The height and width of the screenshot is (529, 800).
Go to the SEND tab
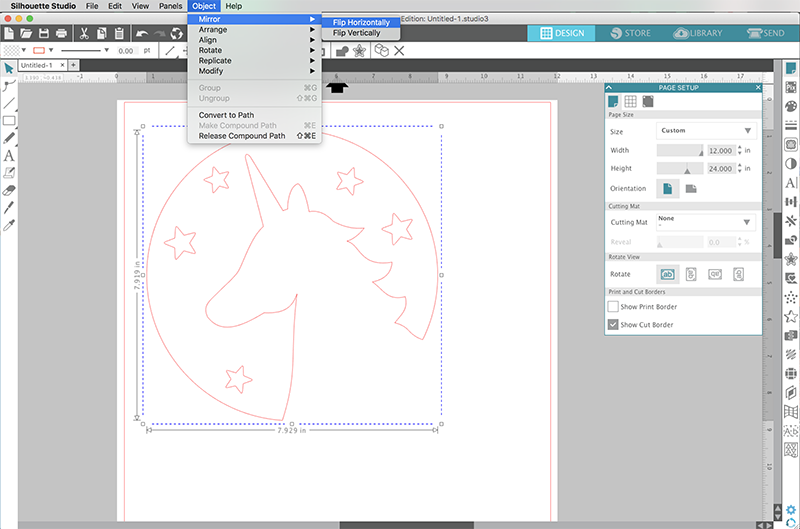coord(765,33)
